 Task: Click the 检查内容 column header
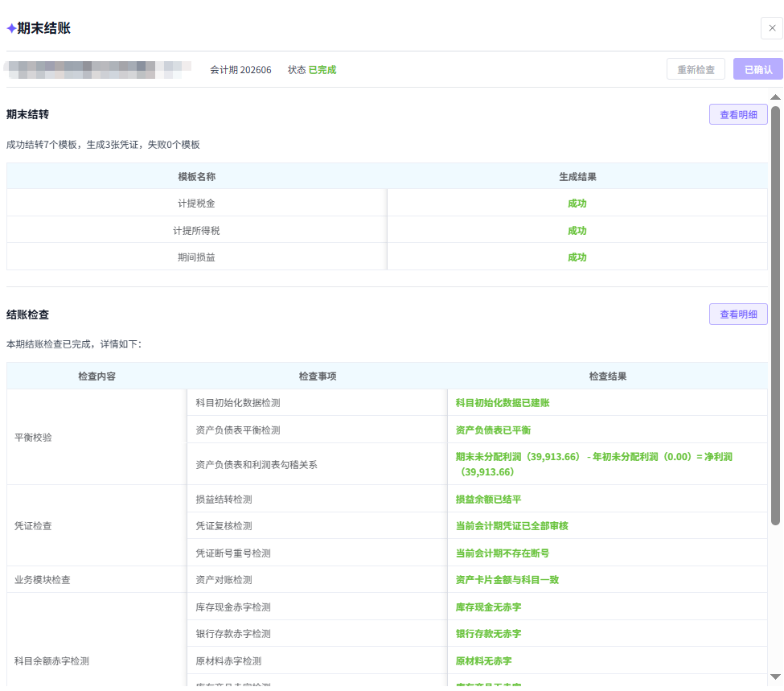pos(96,376)
